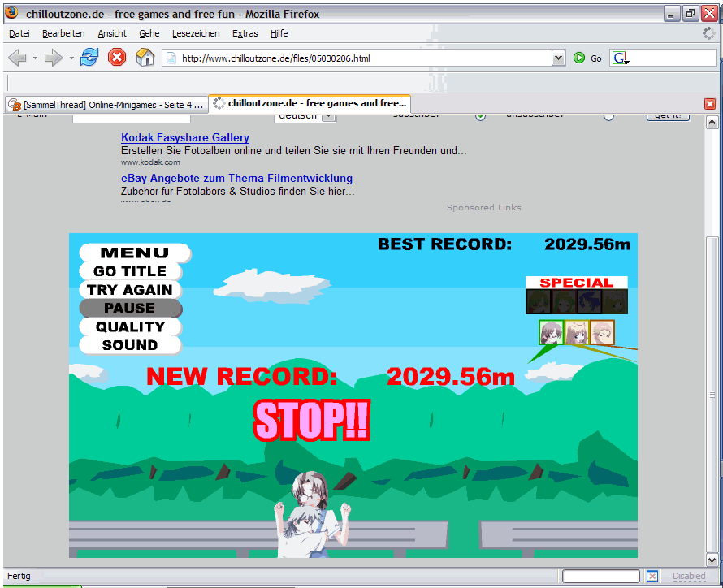Open the Gehe menu
Viewport: 723px width, 588px height.
(149, 33)
